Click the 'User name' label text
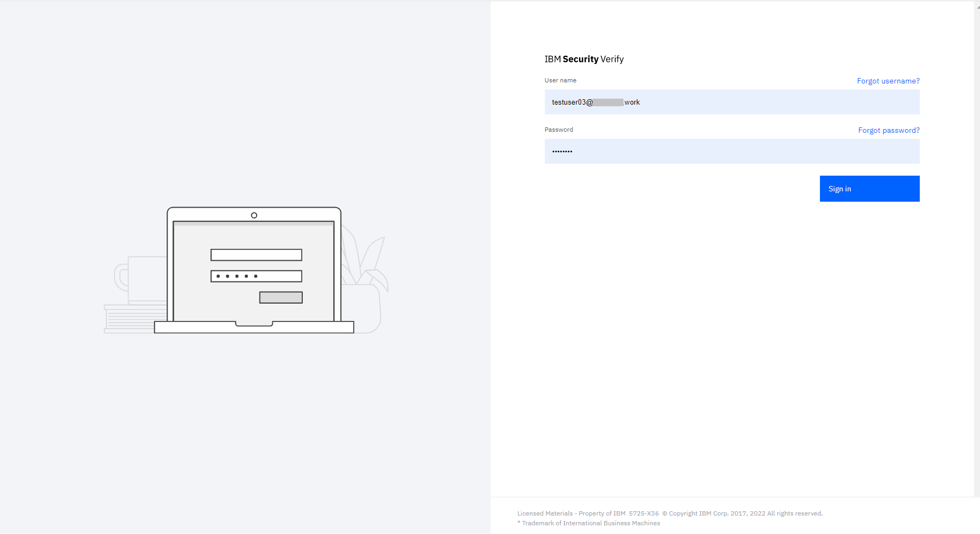The width and height of the screenshot is (980, 534). coord(561,80)
